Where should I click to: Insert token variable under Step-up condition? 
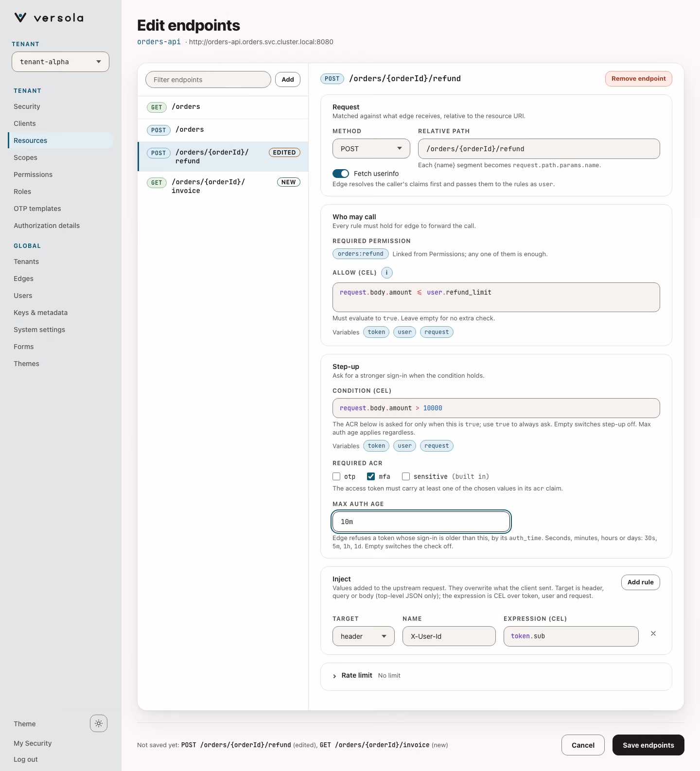click(x=376, y=446)
